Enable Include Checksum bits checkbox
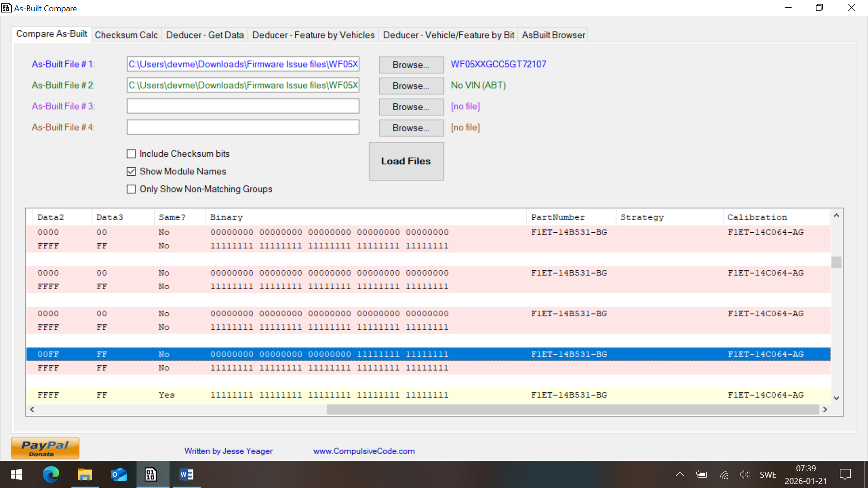 [x=132, y=154]
